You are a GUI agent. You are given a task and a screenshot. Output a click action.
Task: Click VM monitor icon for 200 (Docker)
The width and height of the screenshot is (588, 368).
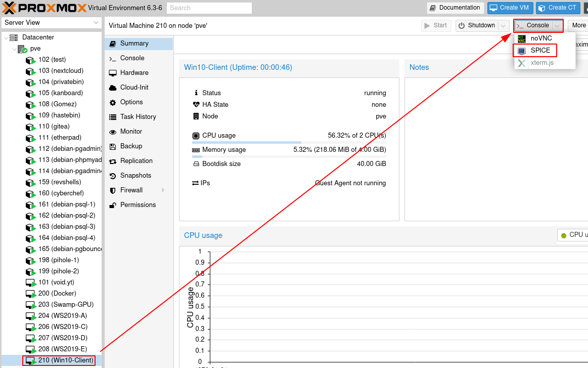tap(31, 294)
